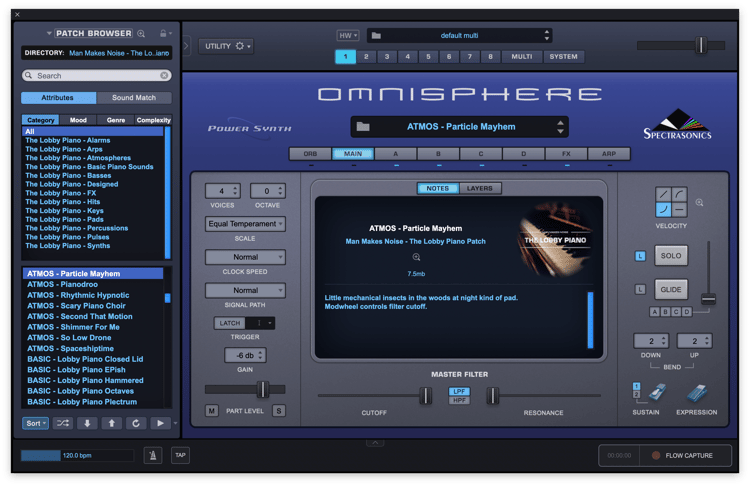Select the convex velocity curve
This screenshot has width=750, height=486.
(x=679, y=195)
